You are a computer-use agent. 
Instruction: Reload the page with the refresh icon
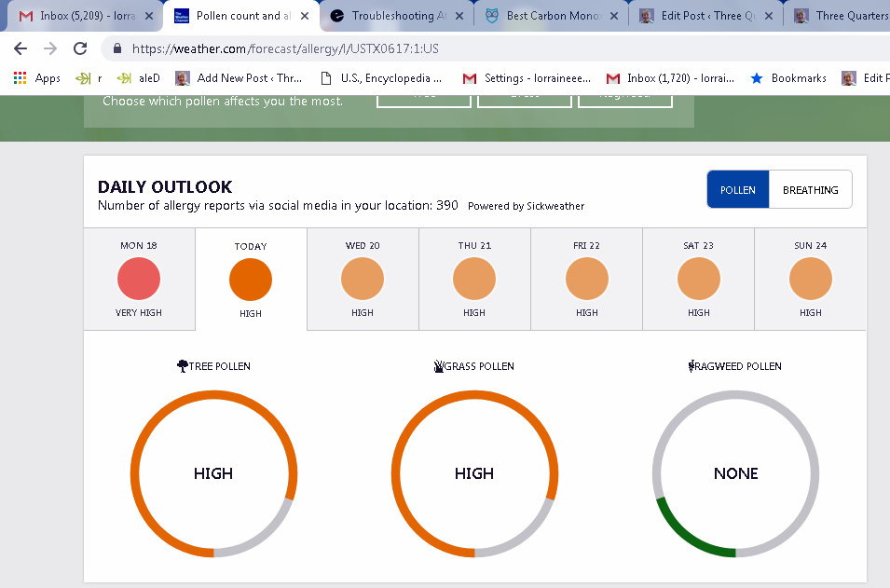tap(80, 48)
